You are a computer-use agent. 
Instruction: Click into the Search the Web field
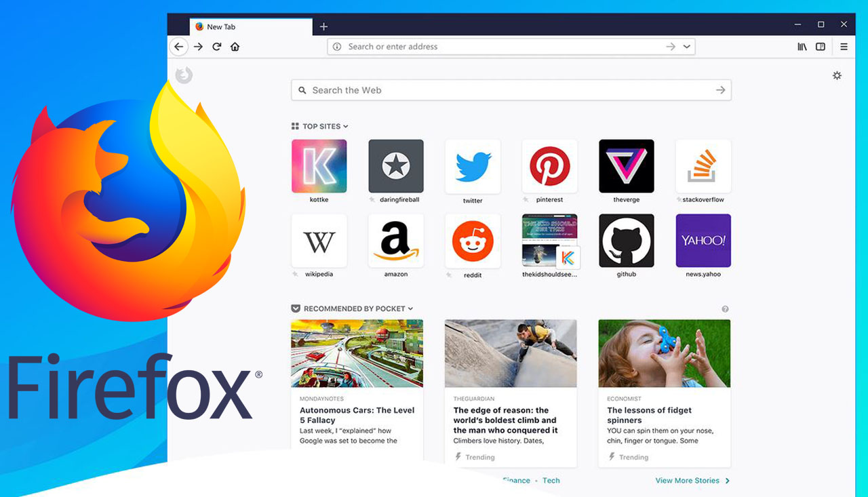point(511,90)
